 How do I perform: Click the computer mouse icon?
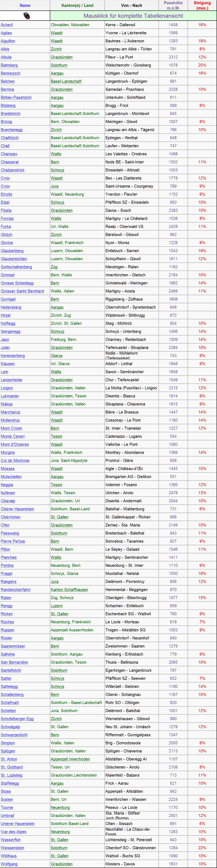[x=26, y=16]
